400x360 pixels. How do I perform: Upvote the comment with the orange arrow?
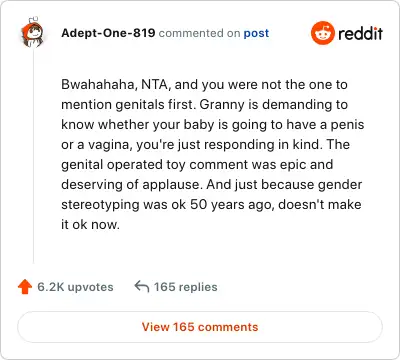coord(25,287)
